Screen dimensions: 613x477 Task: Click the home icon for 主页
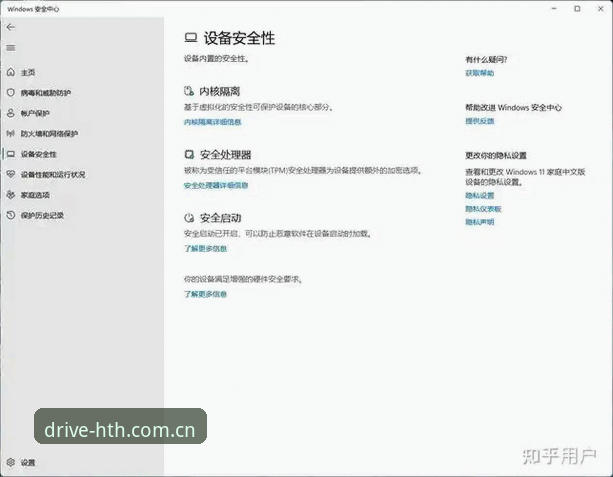tap(11, 72)
